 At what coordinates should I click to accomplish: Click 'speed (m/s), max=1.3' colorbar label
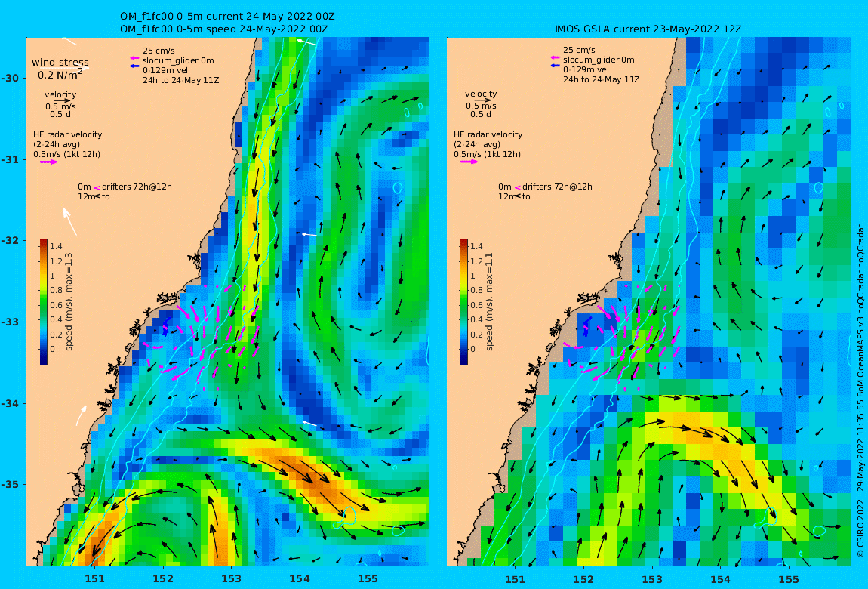pos(69,302)
